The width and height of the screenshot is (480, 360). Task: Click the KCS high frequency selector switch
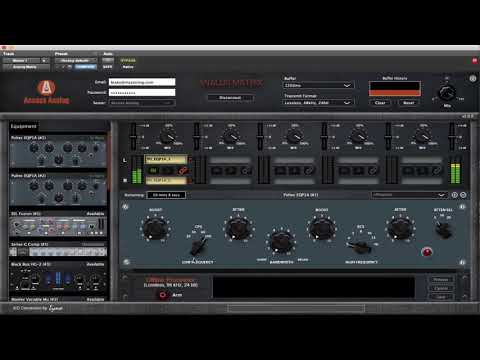click(x=359, y=246)
